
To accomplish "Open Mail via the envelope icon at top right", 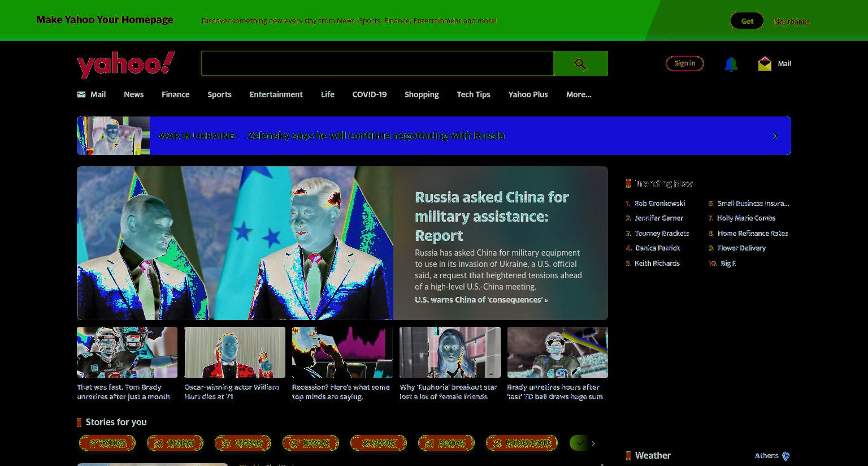I will coord(765,64).
